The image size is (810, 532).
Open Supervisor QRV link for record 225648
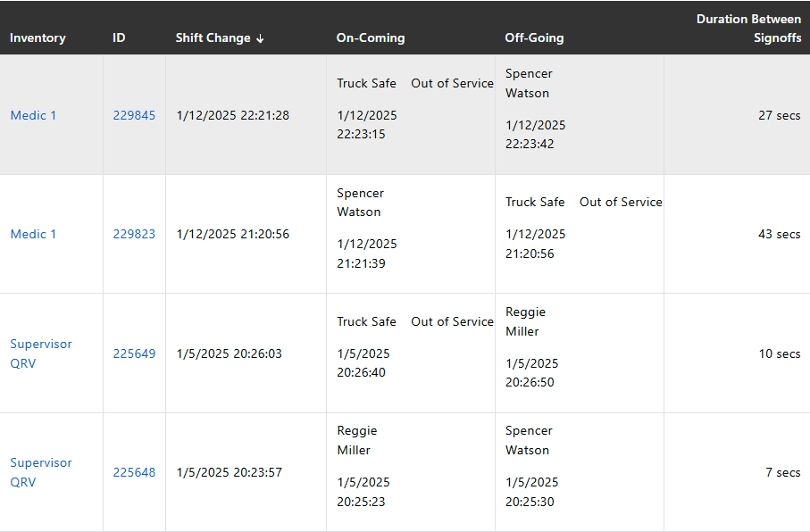tap(41, 472)
